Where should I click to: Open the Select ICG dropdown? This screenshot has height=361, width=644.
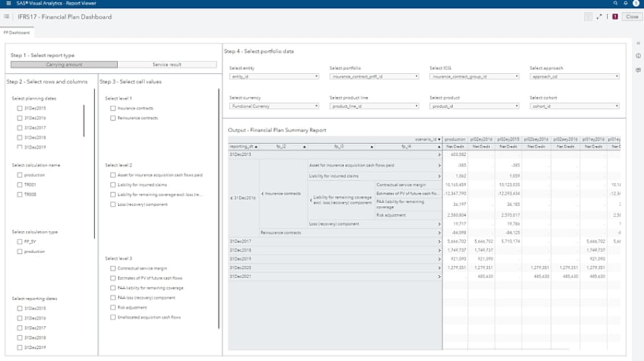(x=474, y=76)
